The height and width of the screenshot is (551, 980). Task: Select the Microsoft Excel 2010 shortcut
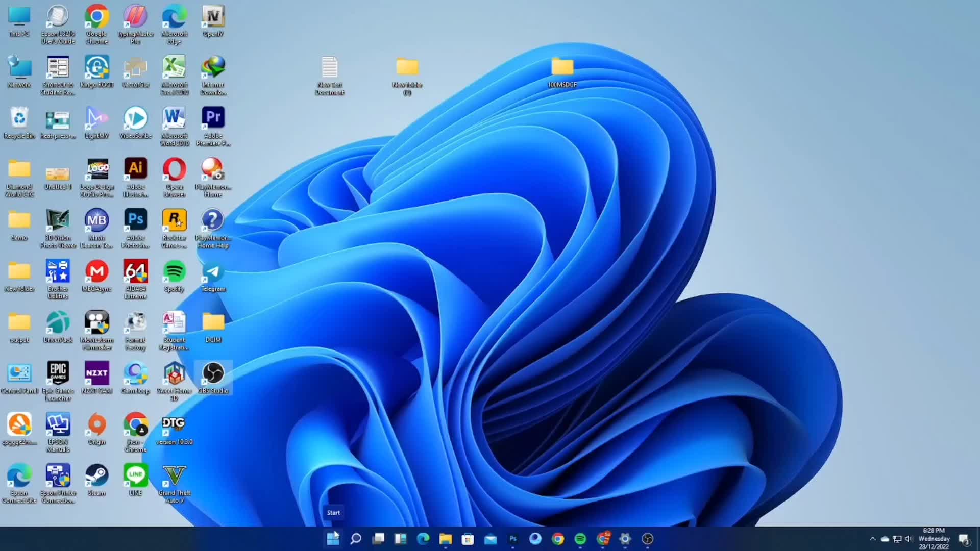174,76
